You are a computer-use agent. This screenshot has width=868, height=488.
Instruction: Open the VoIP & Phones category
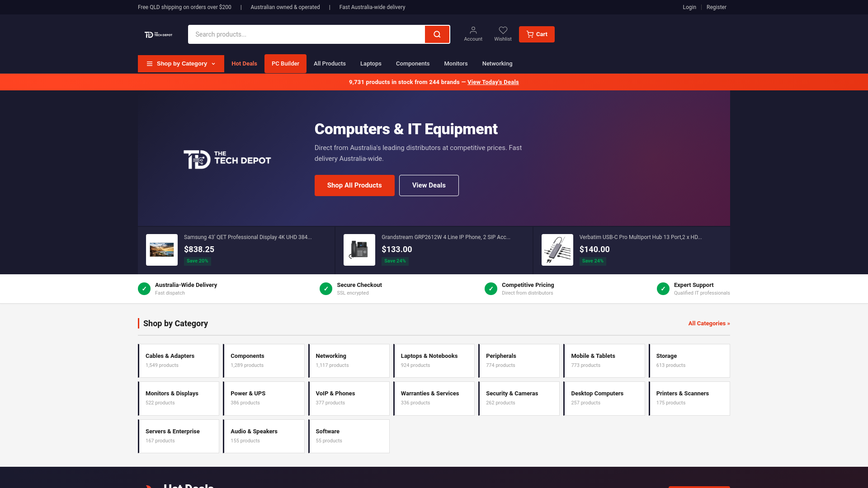pos(349,399)
